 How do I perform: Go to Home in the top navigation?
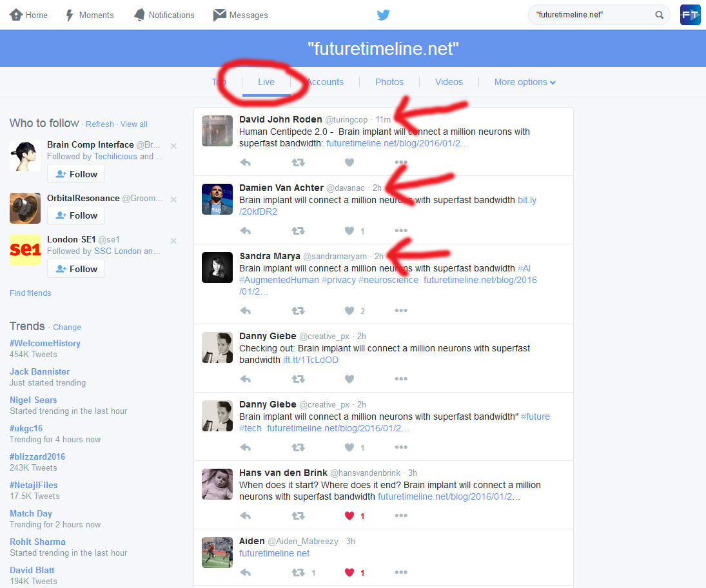tap(28, 15)
